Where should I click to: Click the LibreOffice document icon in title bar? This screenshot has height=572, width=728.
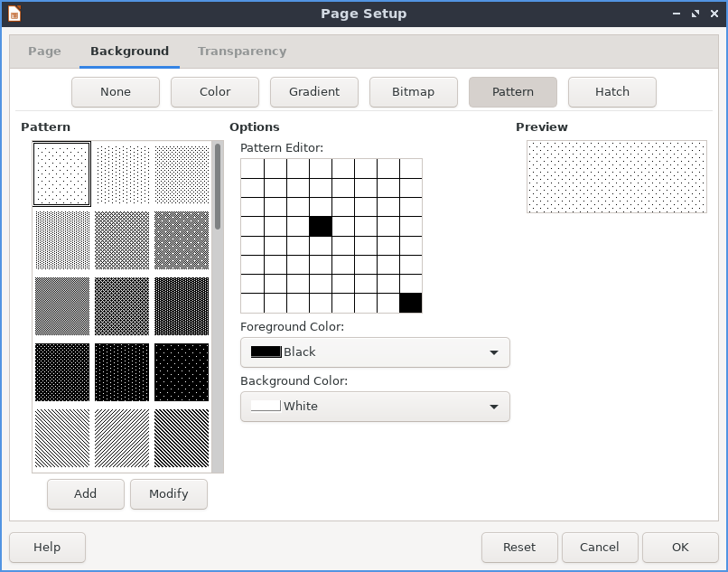point(14,14)
